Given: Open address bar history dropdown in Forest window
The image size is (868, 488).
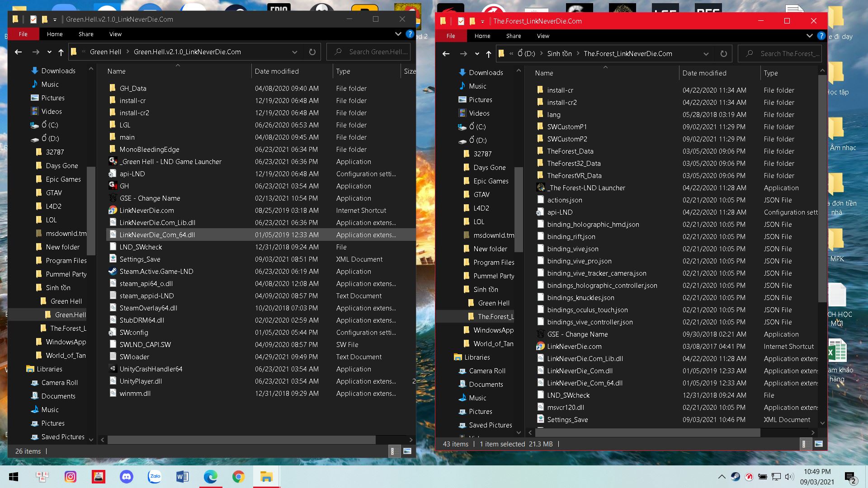Looking at the screenshot, I should (706, 54).
